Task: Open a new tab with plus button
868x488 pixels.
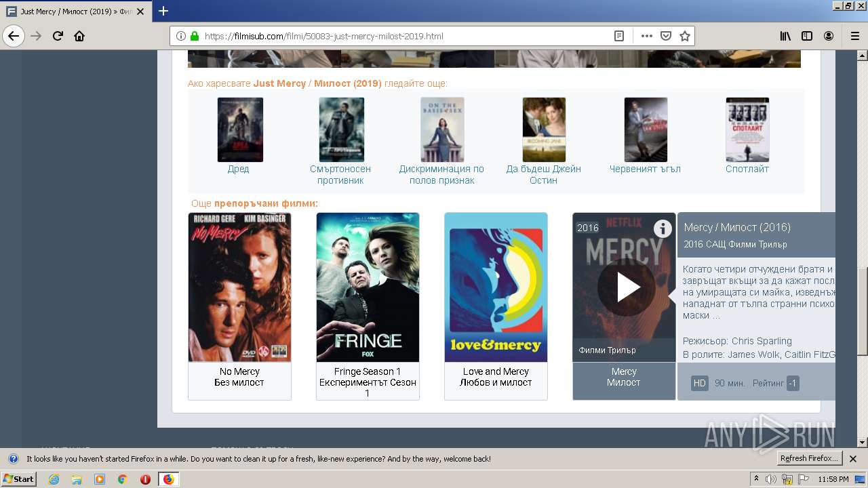Action: pyautogui.click(x=163, y=11)
